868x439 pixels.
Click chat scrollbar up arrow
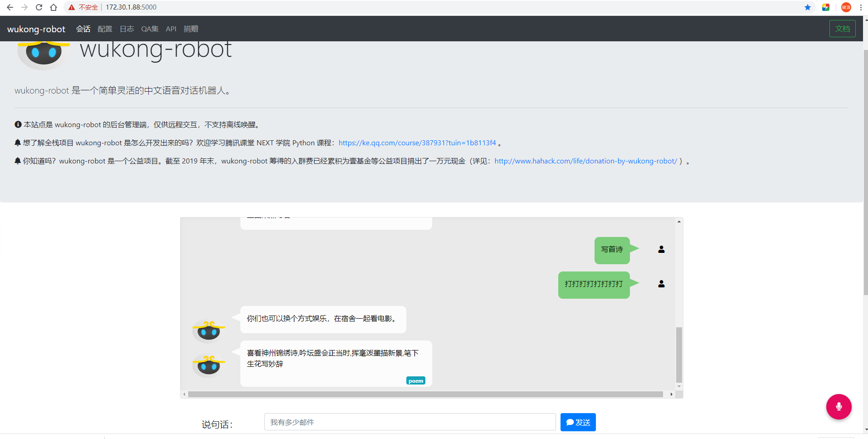click(679, 222)
